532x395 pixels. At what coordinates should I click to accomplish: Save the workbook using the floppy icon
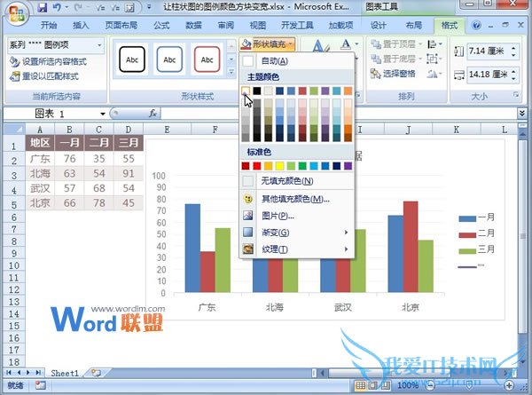tap(42, 7)
